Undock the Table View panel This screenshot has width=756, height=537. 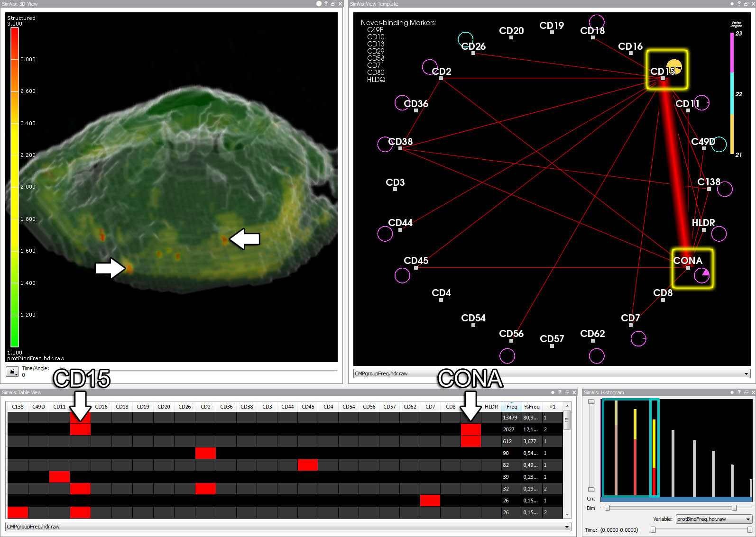pos(567,392)
